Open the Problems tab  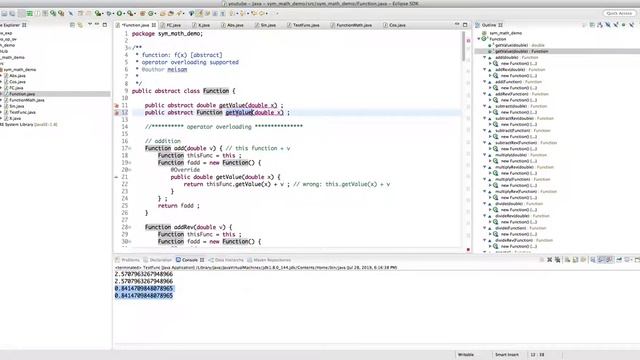click(127, 260)
